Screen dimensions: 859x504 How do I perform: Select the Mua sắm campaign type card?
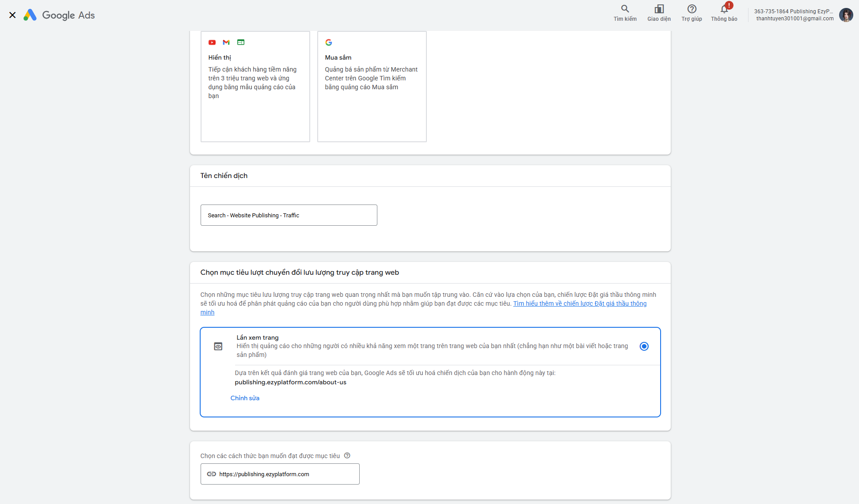tap(372, 87)
